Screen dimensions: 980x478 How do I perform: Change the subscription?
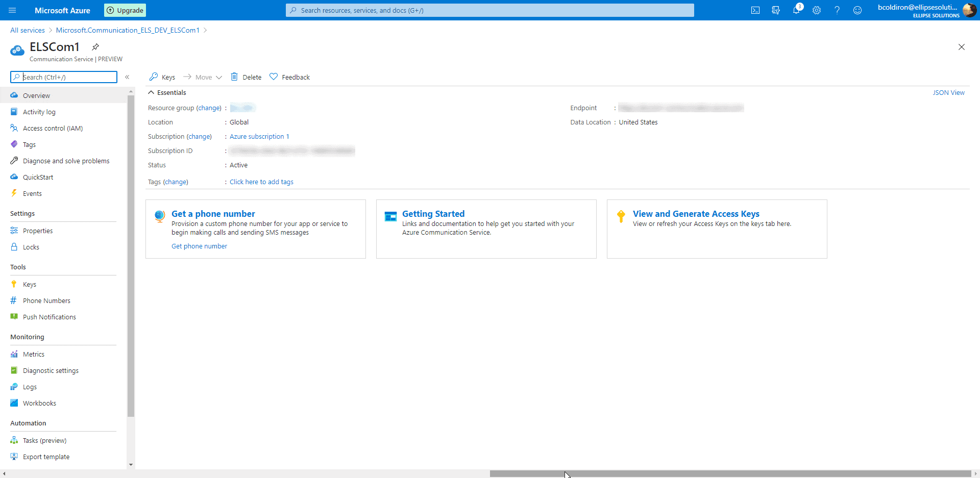point(199,136)
